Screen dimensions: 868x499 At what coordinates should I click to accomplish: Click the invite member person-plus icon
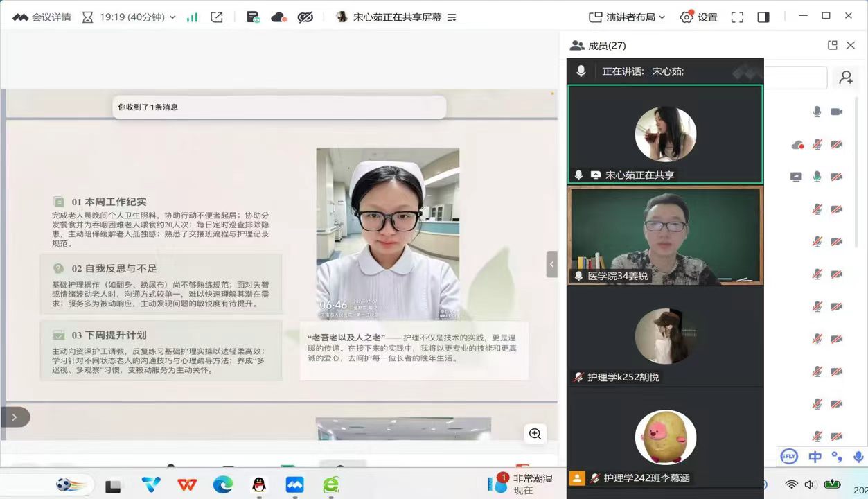(846, 78)
